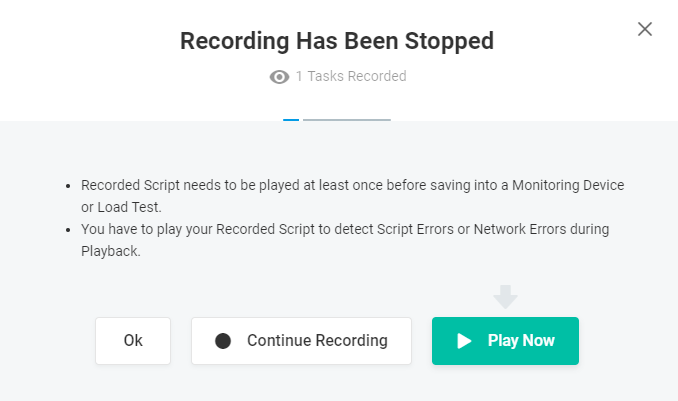Click the gray down arrow above Play Now
This screenshot has height=401, width=678.
[506, 296]
